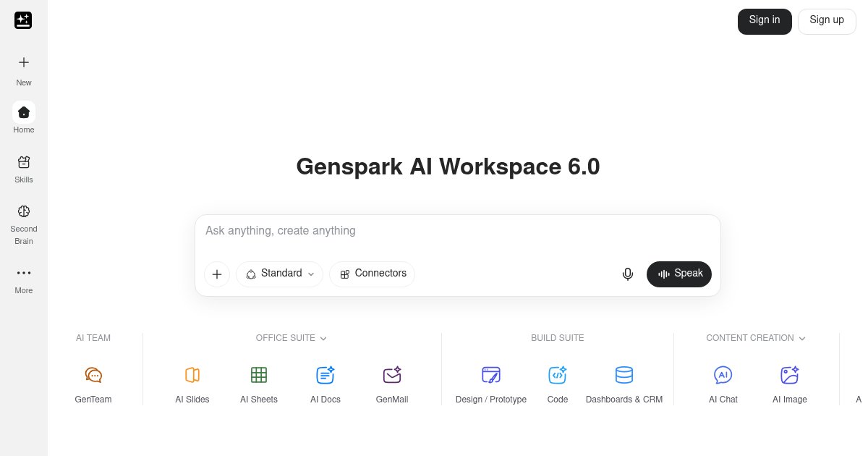Viewport: 868px width, 456px height.
Task: Click the Sign in button
Action: pyautogui.click(x=765, y=21)
